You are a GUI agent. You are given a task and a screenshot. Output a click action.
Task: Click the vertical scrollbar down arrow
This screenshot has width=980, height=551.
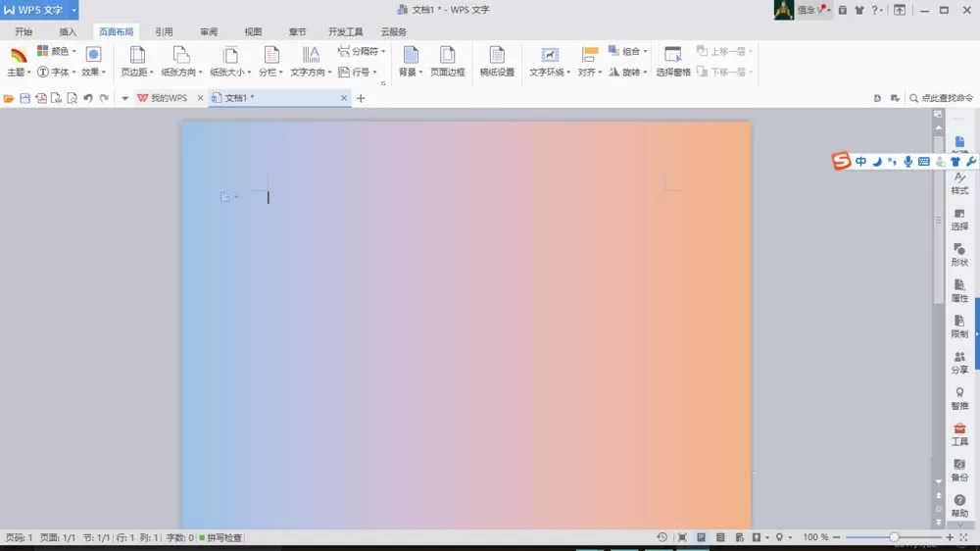[x=939, y=481]
